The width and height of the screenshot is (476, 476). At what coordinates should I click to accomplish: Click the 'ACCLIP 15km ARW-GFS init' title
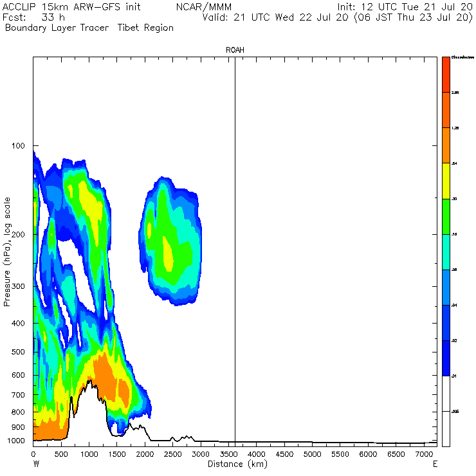tap(71, 7)
